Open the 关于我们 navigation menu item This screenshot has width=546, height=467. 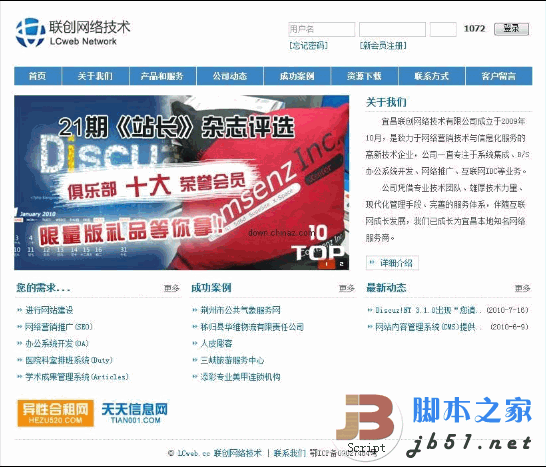pos(95,76)
